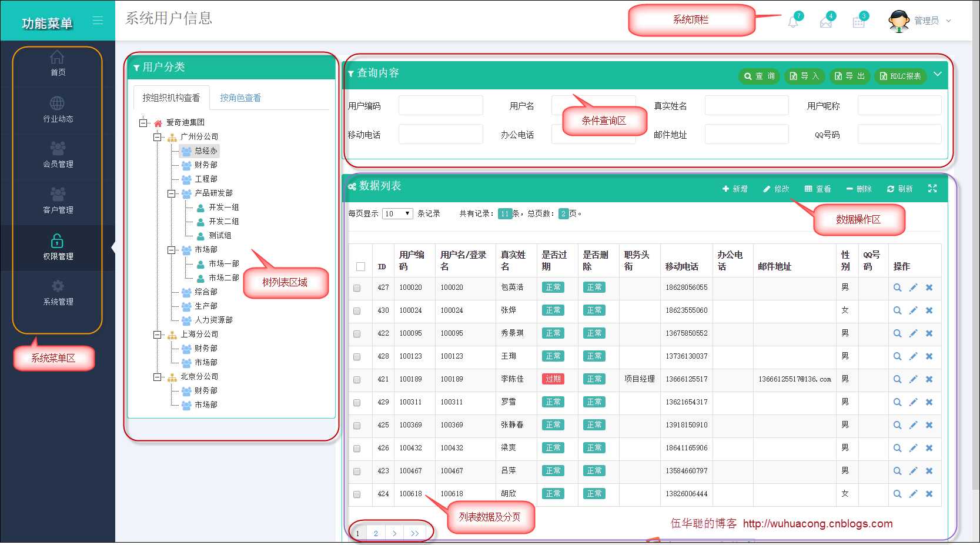
Task: Open 系统管理 gear sidebar item
Action: coord(58,293)
